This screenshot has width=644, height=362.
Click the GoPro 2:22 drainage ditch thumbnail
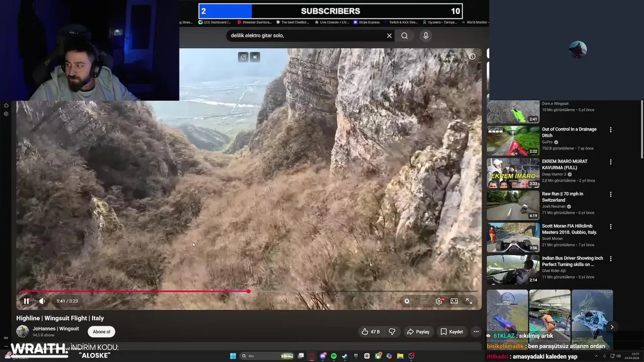513,140
